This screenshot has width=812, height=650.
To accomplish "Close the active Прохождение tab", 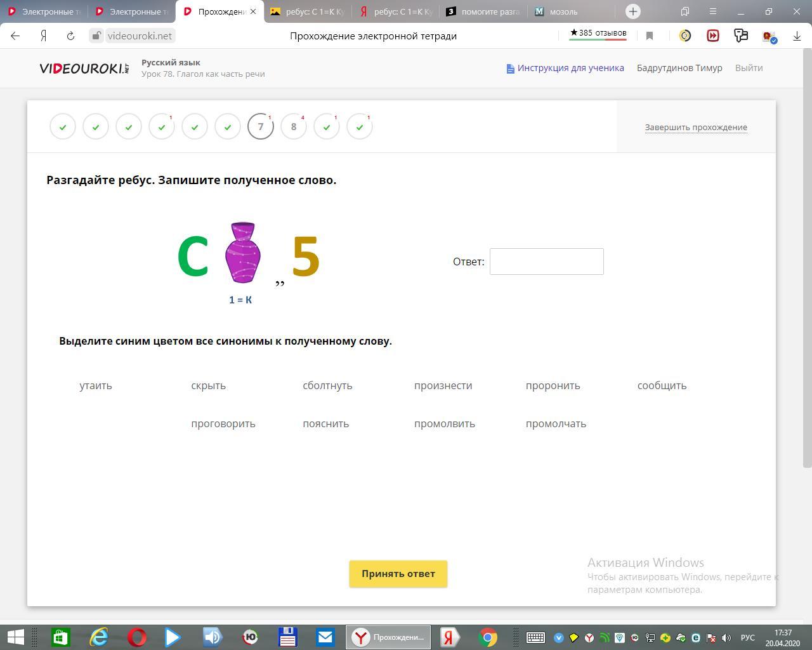I will (x=254, y=11).
